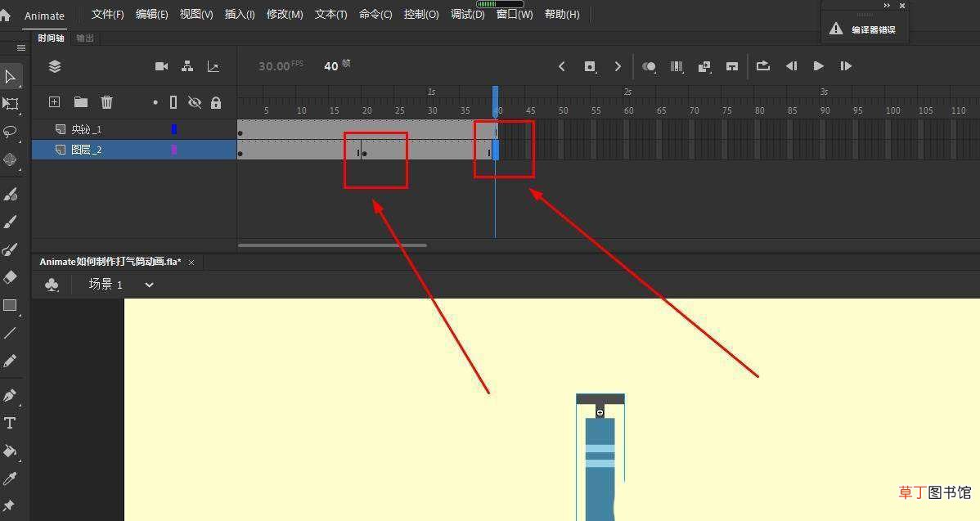Switch to the 时间轴 tab
The image size is (980, 521).
(x=51, y=38)
